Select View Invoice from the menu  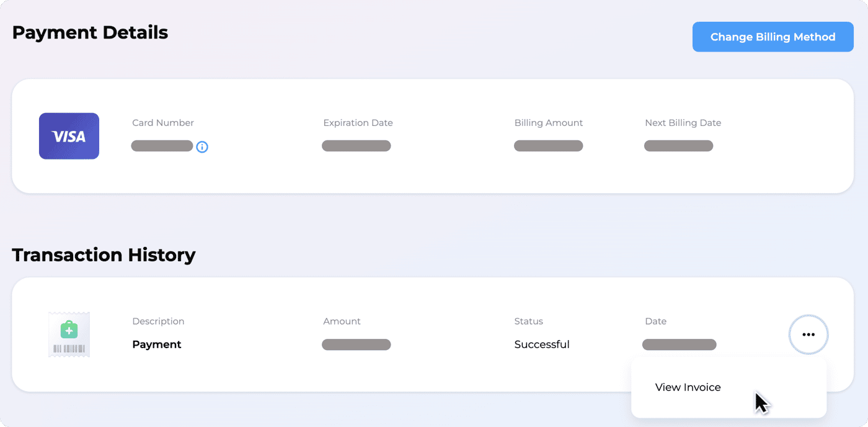pyautogui.click(x=688, y=387)
